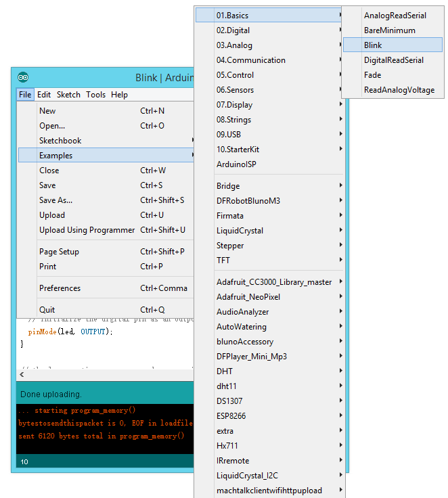Open the AnalogReadSerial example
448x498 pixels.
pyautogui.click(x=393, y=16)
